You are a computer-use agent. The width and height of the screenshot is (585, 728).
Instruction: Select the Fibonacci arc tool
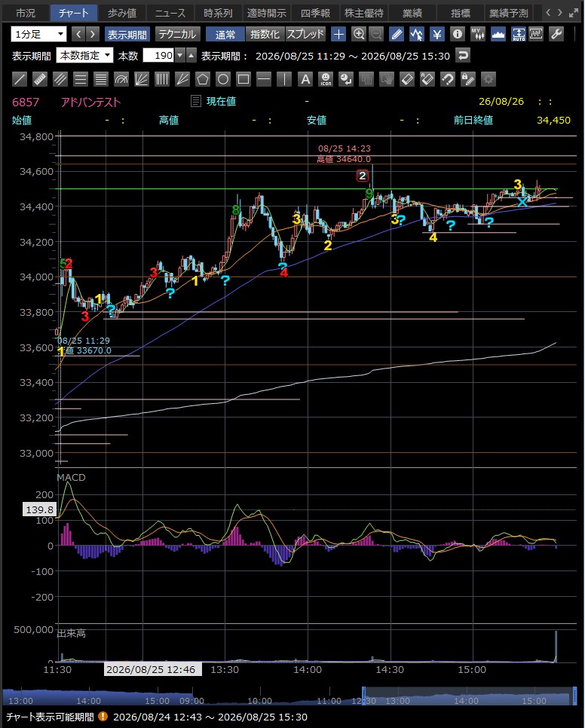point(121,79)
